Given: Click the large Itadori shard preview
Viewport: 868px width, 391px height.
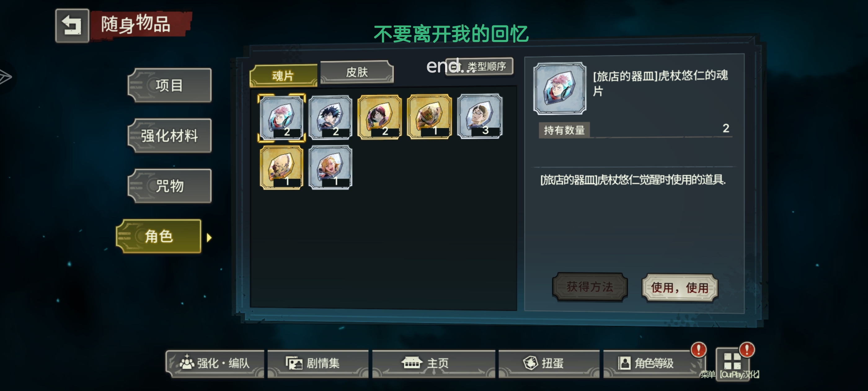Looking at the screenshot, I should pos(560,88).
